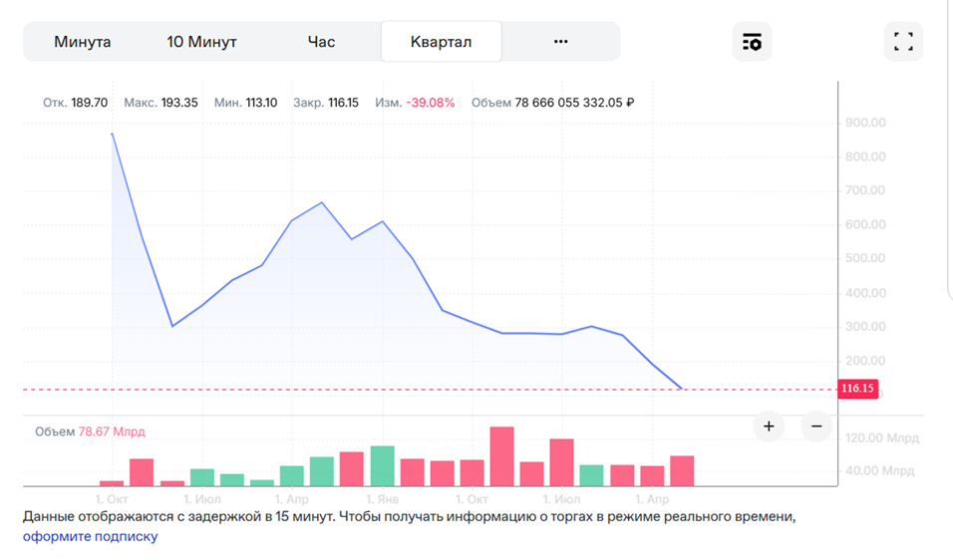Click the 120.00 Млрд volume axis label
953x560 pixels.
pyautogui.click(x=882, y=437)
